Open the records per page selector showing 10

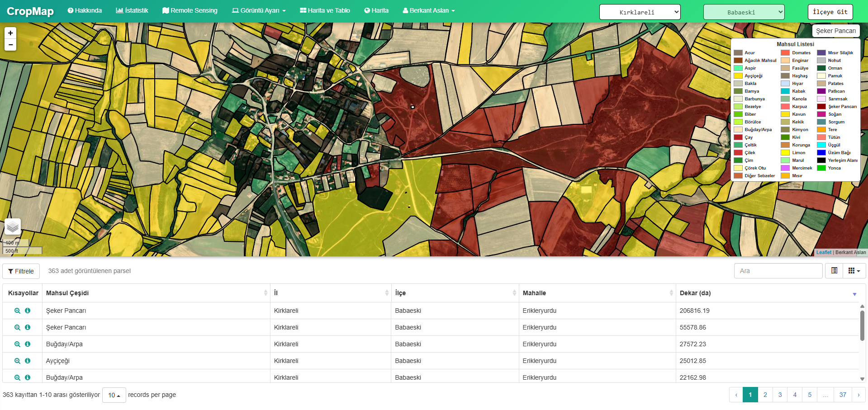click(114, 395)
